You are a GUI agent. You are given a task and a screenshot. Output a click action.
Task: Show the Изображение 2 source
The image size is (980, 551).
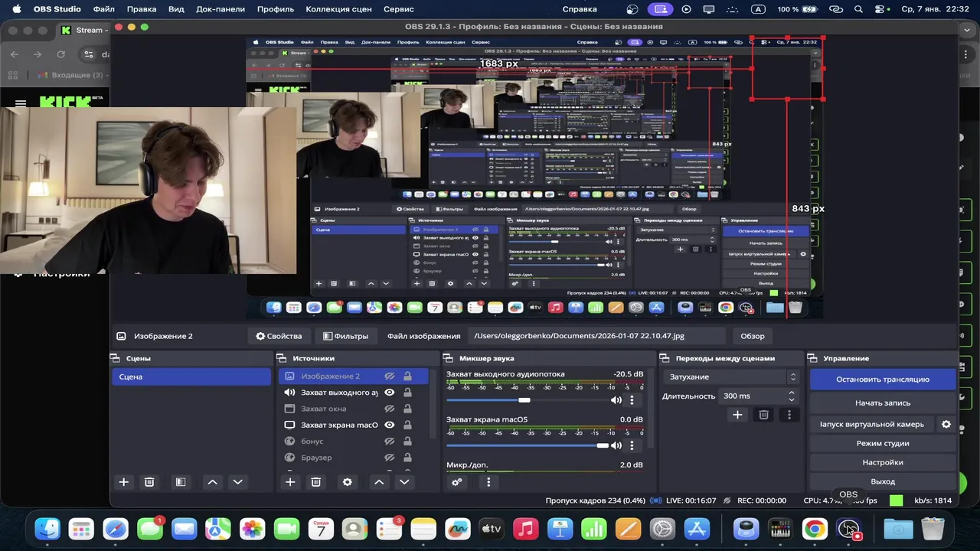tap(389, 377)
